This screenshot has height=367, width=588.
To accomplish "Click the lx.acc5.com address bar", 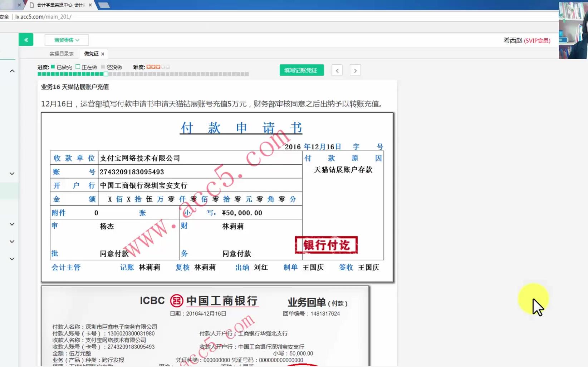I will point(43,16).
